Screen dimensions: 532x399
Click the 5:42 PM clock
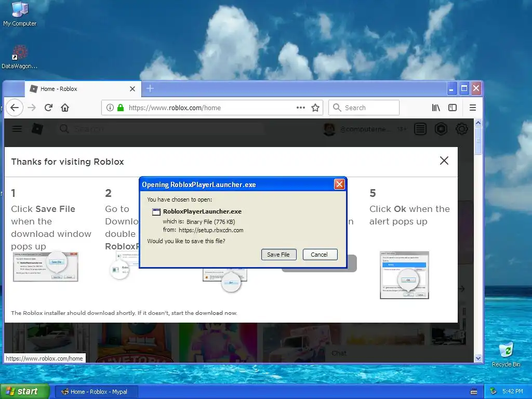click(x=512, y=391)
